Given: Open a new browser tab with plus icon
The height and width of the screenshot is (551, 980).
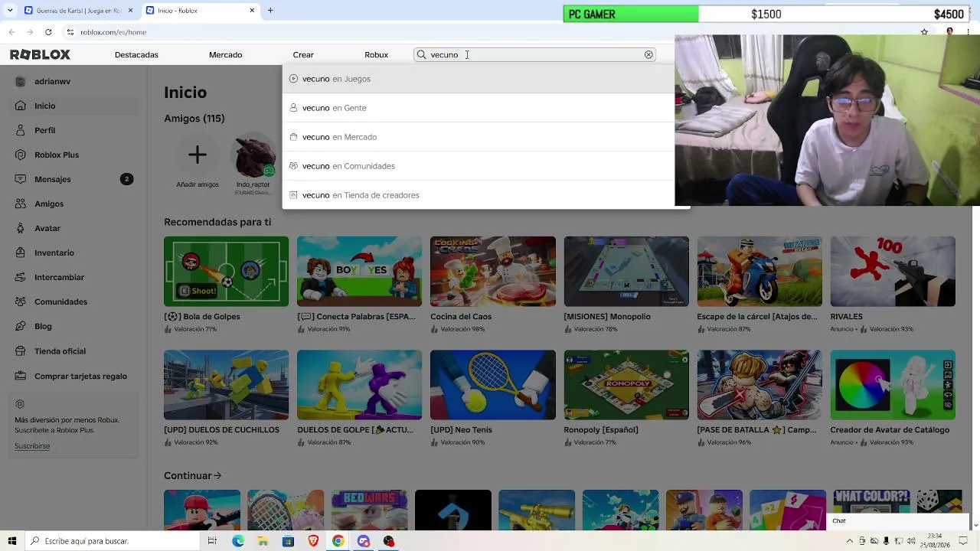Looking at the screenshot, I should point(270,11).
